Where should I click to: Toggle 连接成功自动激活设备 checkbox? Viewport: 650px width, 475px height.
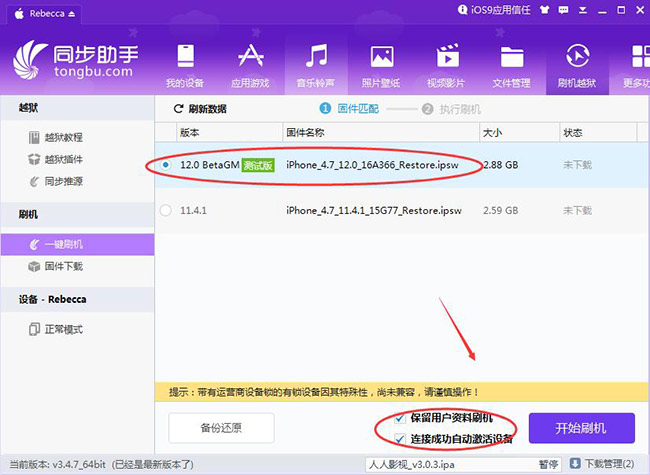(x=400, y=439)
